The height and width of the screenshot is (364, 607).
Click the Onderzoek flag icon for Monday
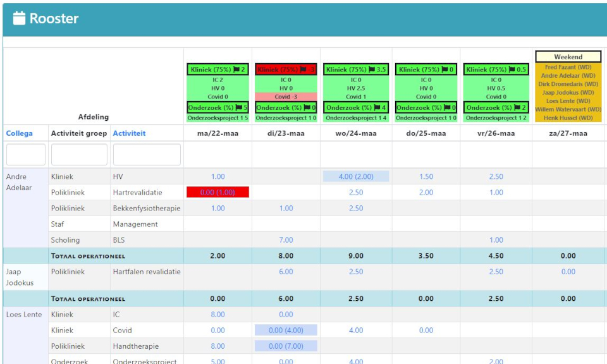point(236,107)
